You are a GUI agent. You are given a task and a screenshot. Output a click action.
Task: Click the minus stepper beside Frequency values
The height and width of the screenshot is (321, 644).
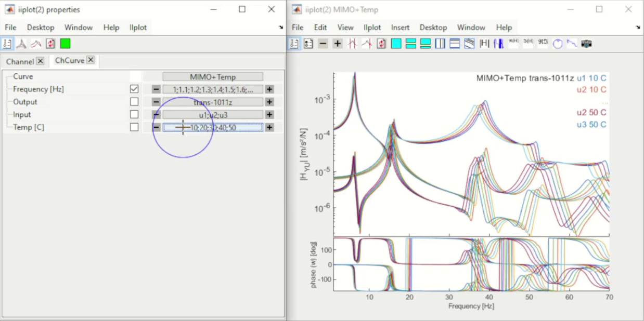tap(155, 89)
